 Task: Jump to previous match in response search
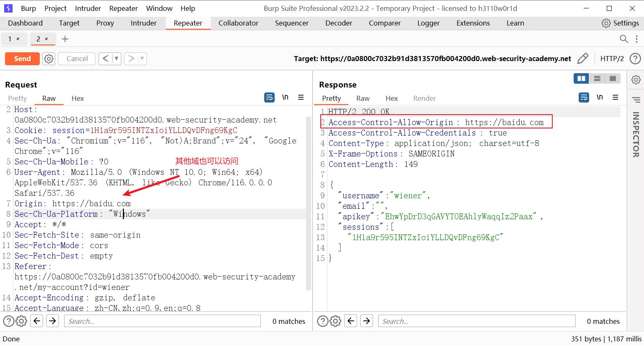coord(351,321)
